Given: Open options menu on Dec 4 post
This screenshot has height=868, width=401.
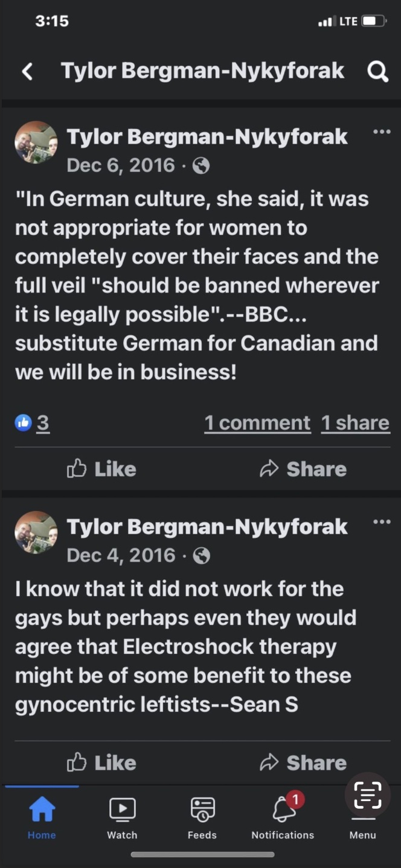Looking at the screenshot, I should [381, 522].
